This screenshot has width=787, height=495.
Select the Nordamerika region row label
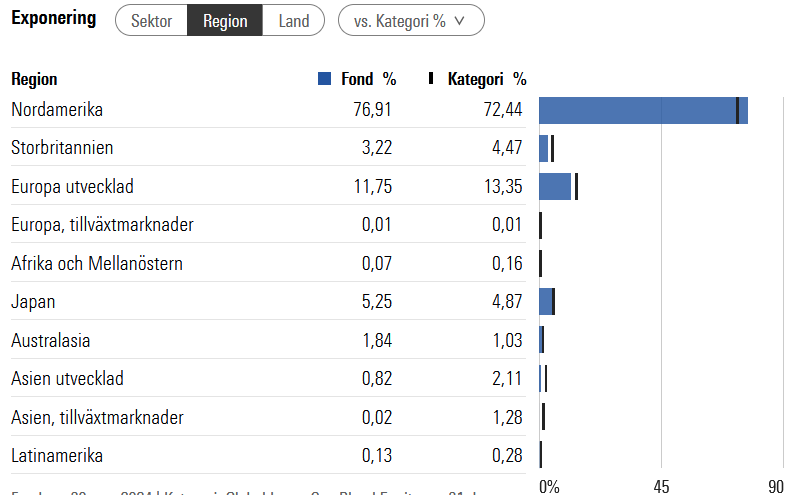click(57, 110)
